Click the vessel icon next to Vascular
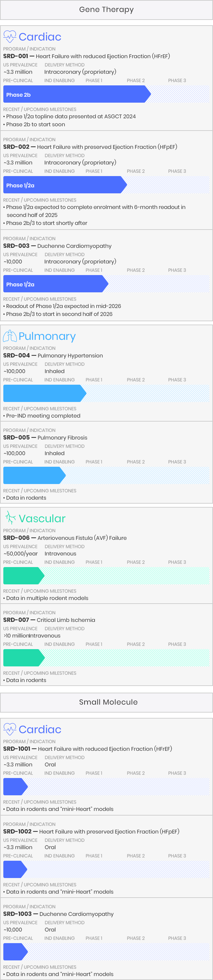The image size is (213, 980). coord(10,518)
